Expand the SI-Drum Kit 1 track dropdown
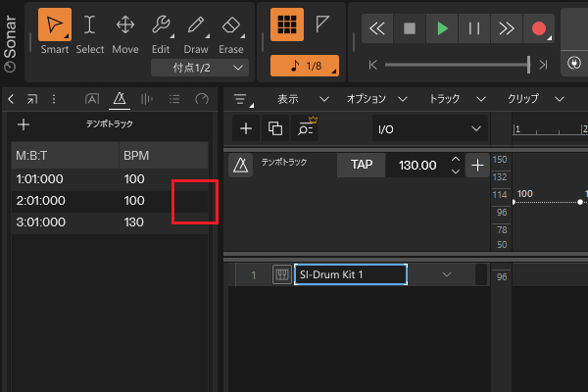Screen dimensions: 588x392 point(447,274)
